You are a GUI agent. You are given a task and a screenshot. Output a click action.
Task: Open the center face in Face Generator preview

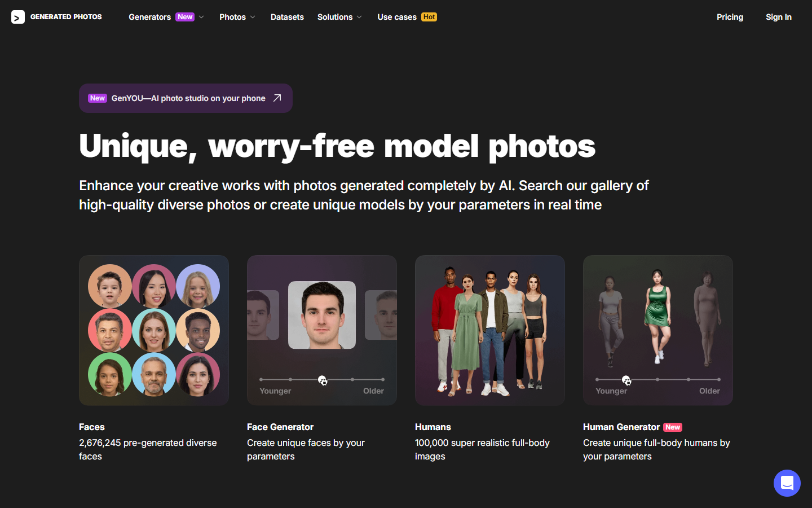(x=322, y=315)
